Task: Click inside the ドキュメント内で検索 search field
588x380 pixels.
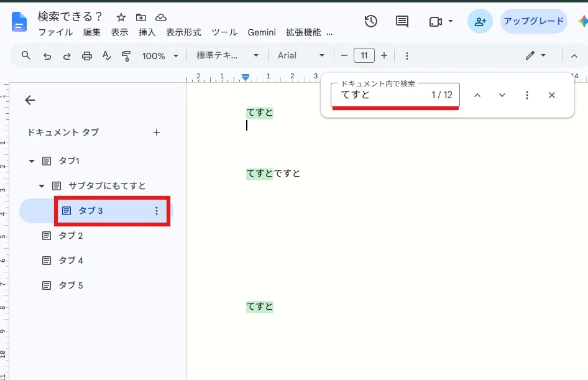Action: (x=395, y=95)
